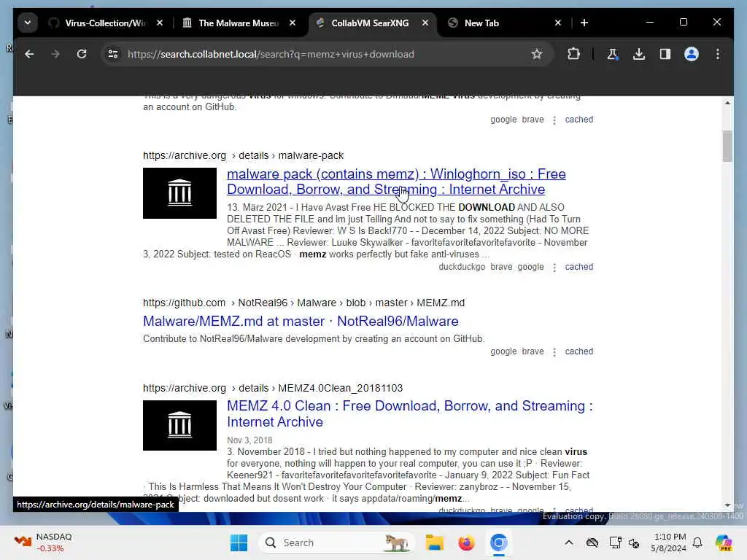Open the Chrome three-dot menu
The width and height of the screenshot is (747, 560).
(x=718, y=54)
